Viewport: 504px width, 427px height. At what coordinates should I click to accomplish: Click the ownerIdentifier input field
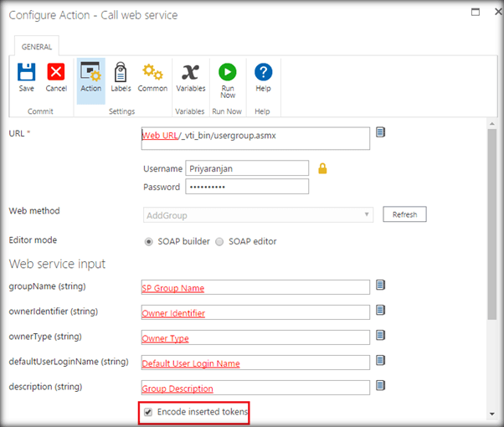click(x=255, y=312)
